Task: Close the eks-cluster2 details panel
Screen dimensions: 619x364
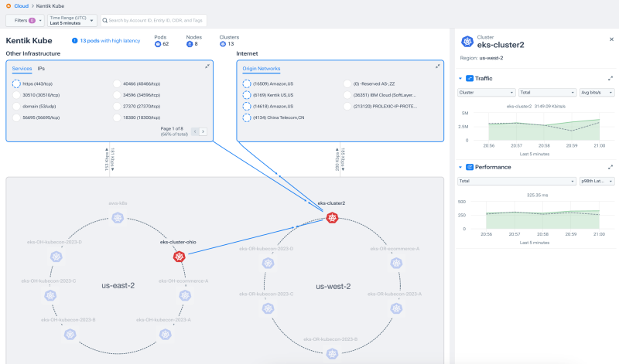Action: point(611,39)
